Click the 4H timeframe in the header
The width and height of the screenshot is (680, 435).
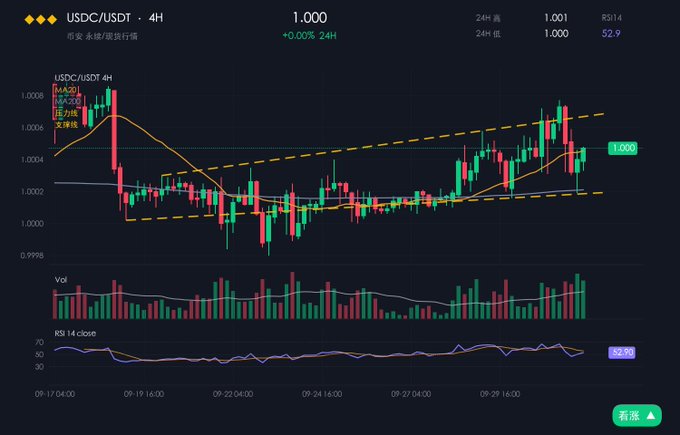tap(156, 18)
